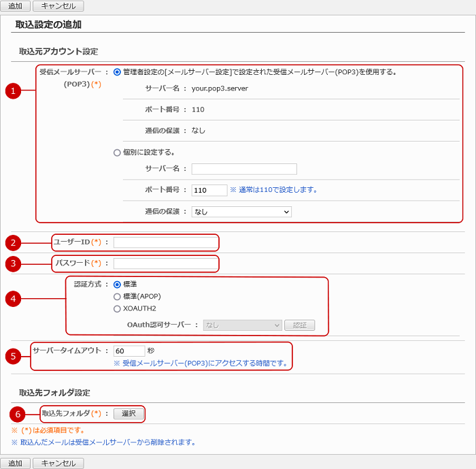Select admin-configured POP3 server radio option
Image resolution: width=476 pixels, height=469 pixels.
coord(118,71)
